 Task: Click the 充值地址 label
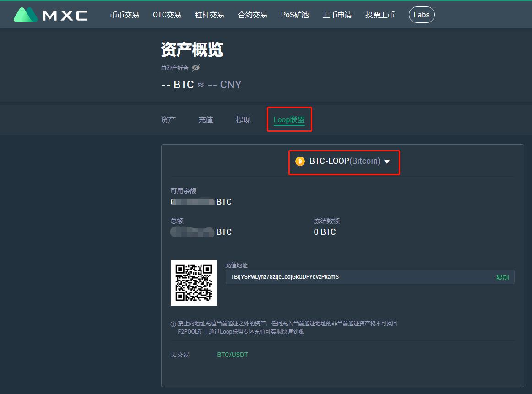(237, 265)
